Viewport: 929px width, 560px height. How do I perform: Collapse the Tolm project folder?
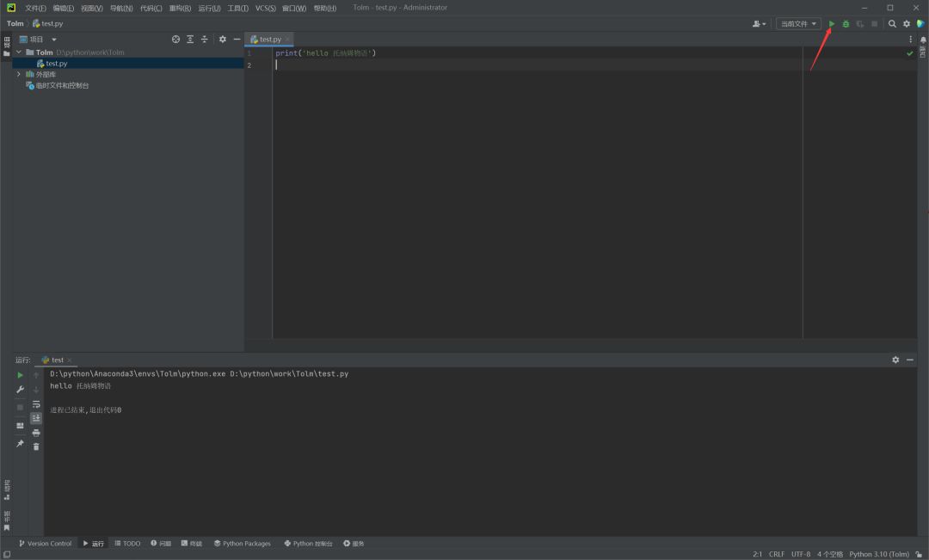[x=19, y=52]
